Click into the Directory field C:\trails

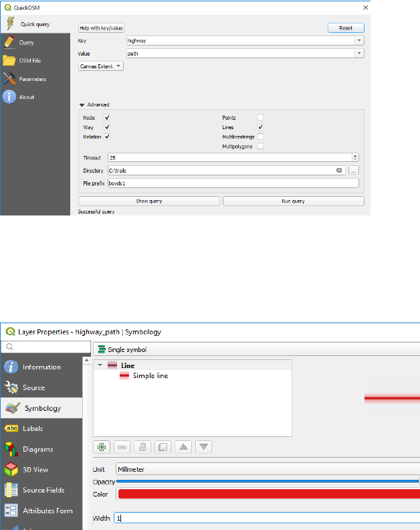(x=221, y=171)
